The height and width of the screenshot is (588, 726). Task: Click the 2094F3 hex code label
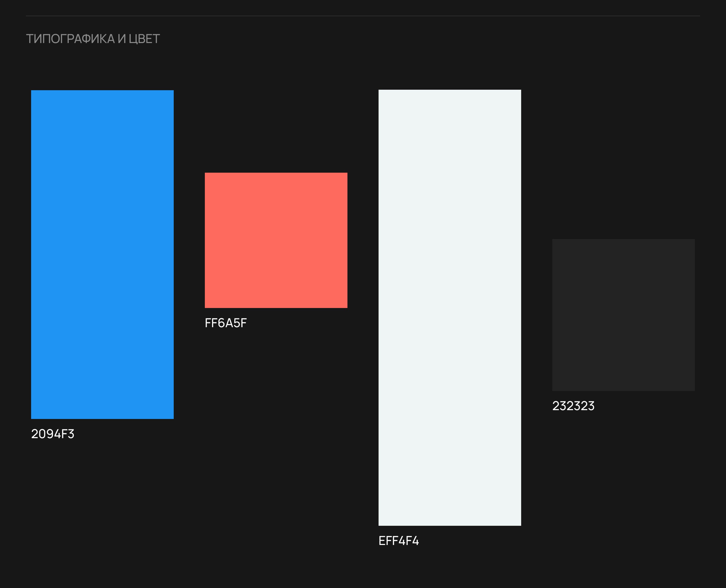[53, 434]
